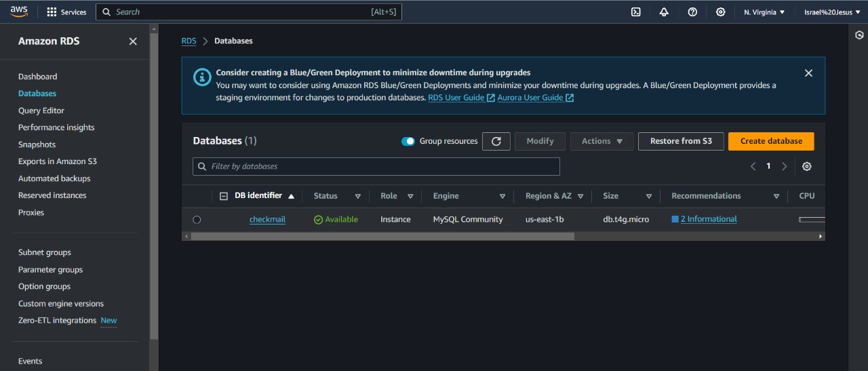
Task: Open the help question mark icon
Action: 692,12
